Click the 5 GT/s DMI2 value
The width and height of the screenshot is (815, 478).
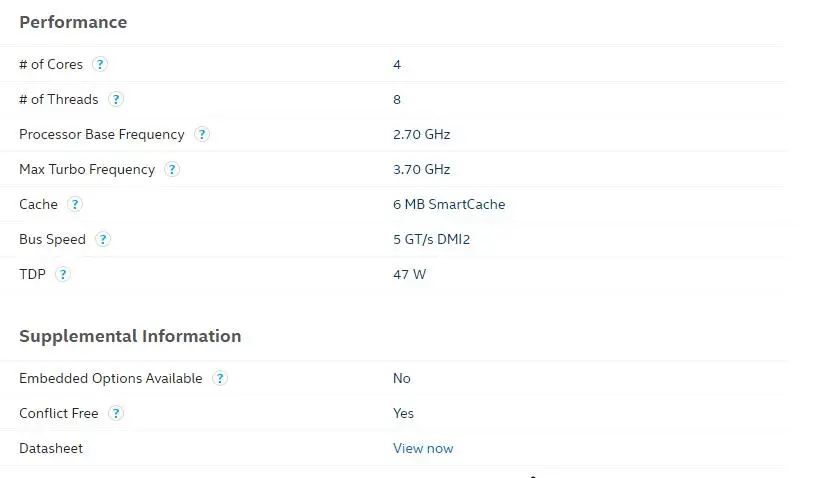tap(431, 240)
